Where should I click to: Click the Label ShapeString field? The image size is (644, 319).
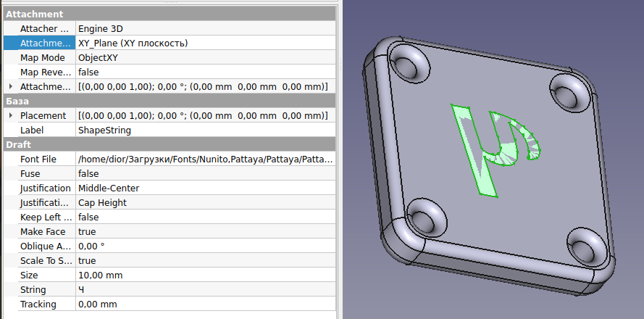click(205, 130)
